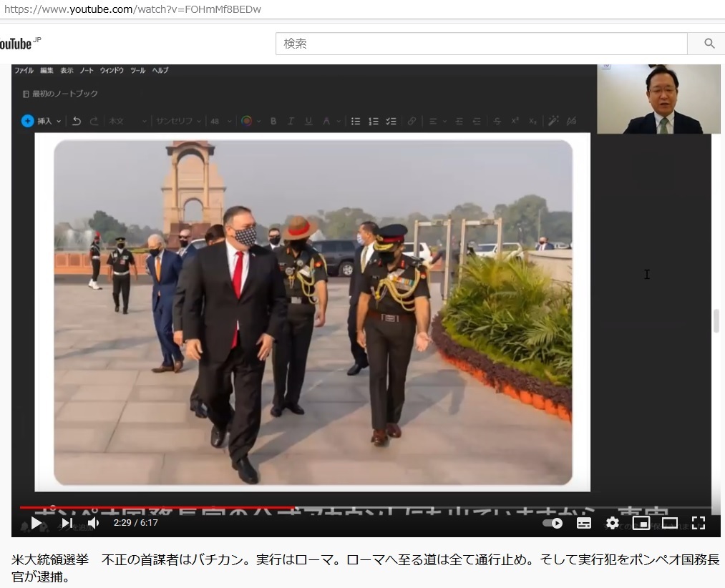The width and height of the screenshot is (725, 588).
Task: Open the ヘルプ menu
Action: pyautogui.click(x=160, y=70)
